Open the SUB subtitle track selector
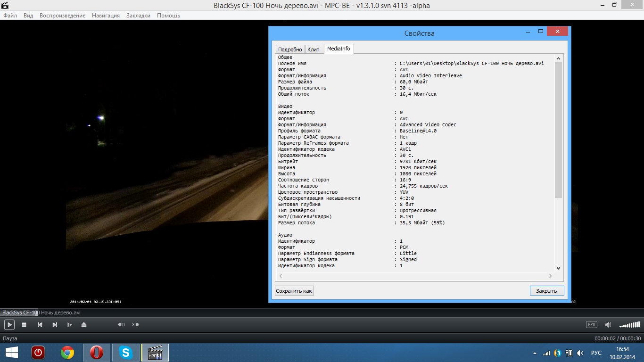 pos(136,325)
